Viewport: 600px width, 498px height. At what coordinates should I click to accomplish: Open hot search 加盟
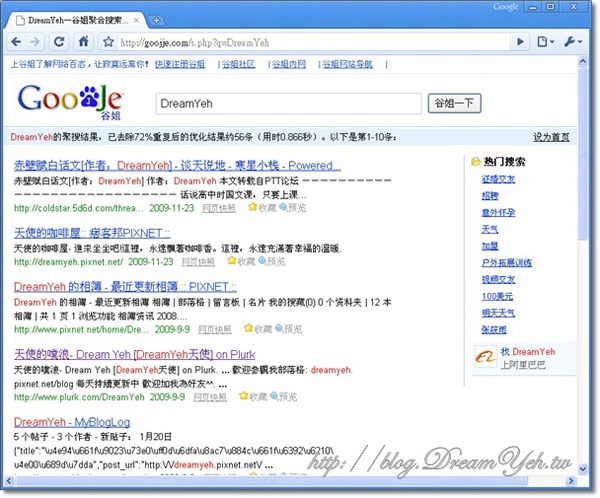click(490, 246)
